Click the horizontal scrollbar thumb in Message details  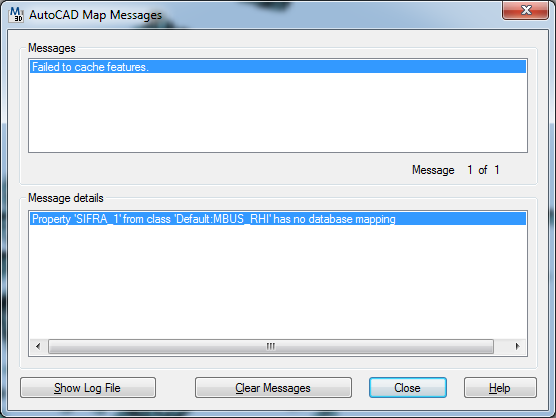tap(271, 346)
